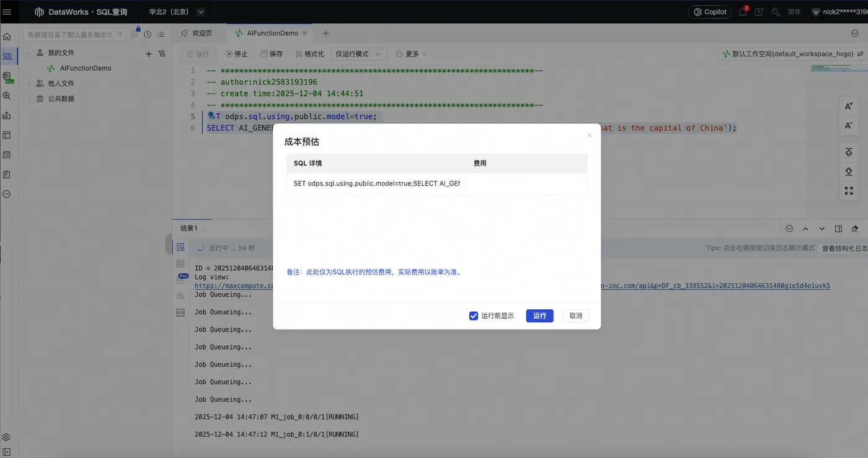Click the results panel down chevron

822,229
